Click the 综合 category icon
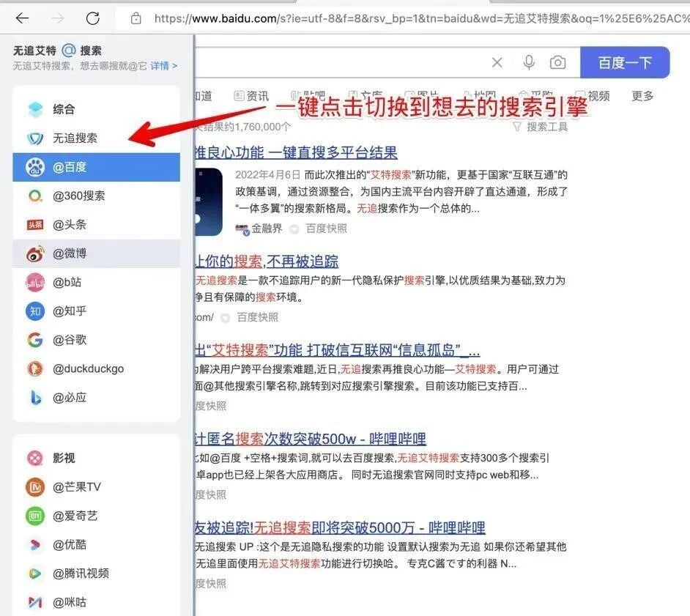This screenshot has width=690, height=616. click(35, 109)
